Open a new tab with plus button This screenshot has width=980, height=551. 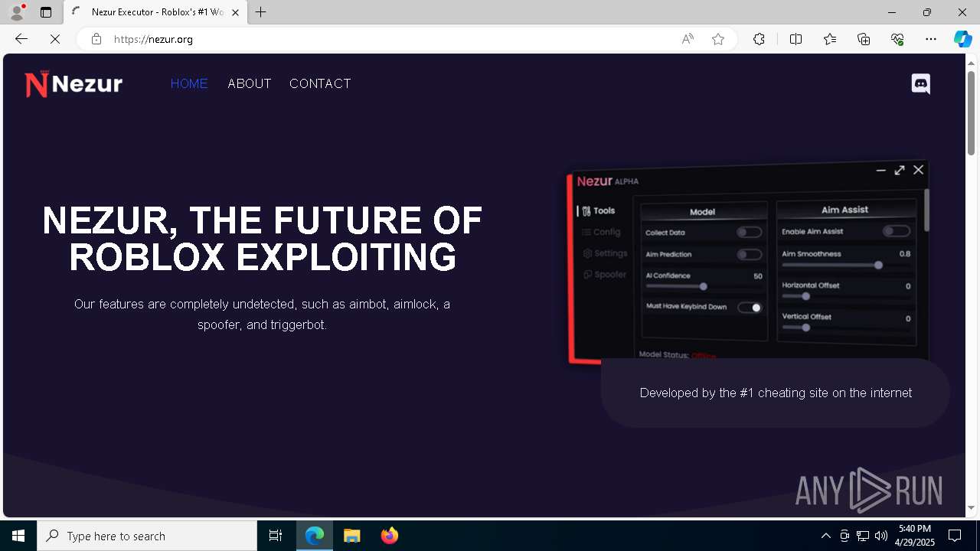pyautogui.click(x=261, y=12)
